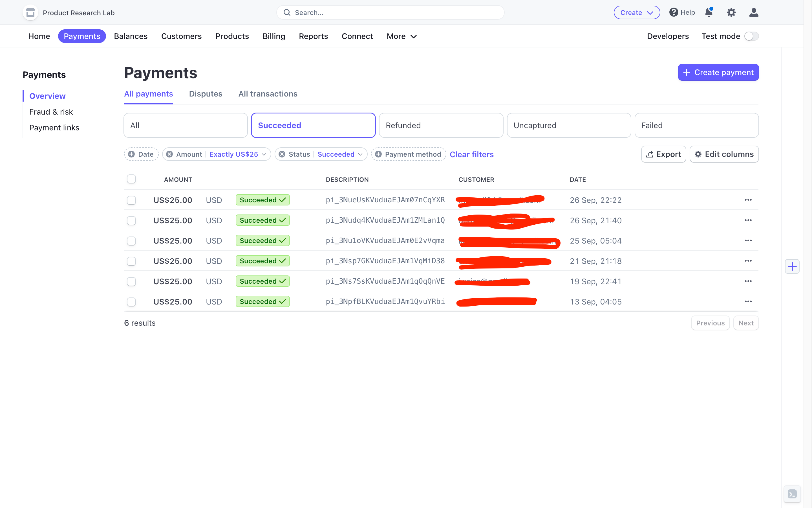Screen dimensions: 812x508
Task: Add Payment method filter via its plus icon
Action: 378,154
